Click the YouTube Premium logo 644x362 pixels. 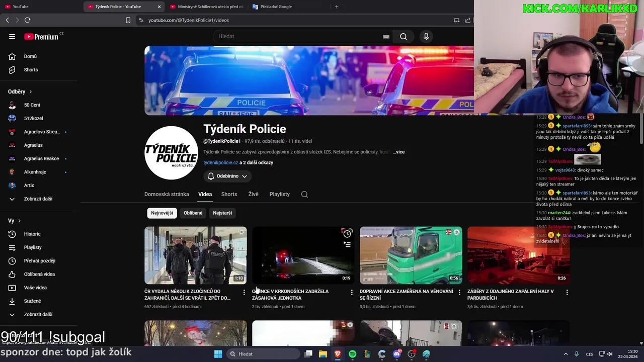pyautogui.click(x=41, y=37)
